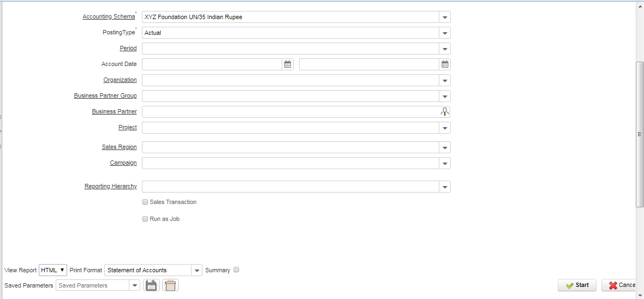Enable the Sales Transaction checkbox

pyautogui.click(x=145, y=202)
